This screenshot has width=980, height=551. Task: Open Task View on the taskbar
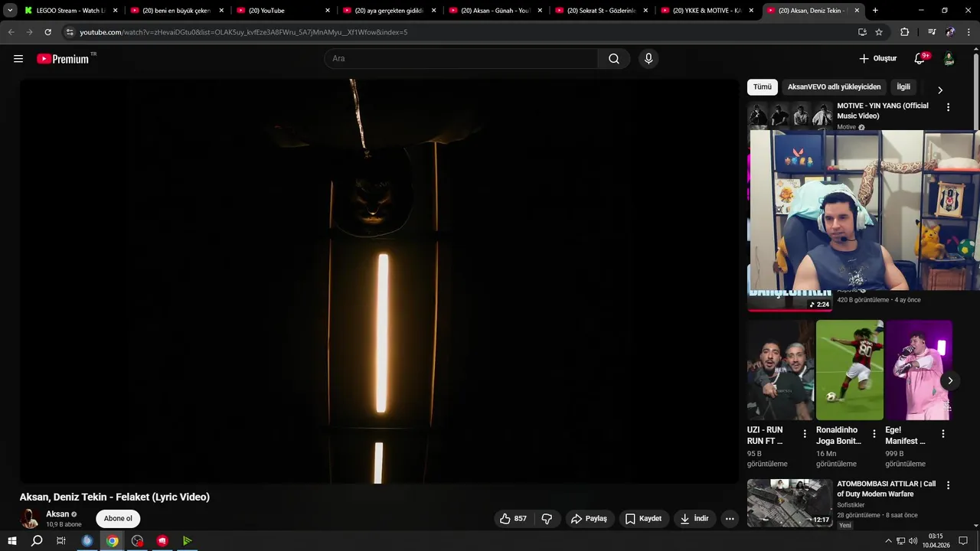(61, 541)
